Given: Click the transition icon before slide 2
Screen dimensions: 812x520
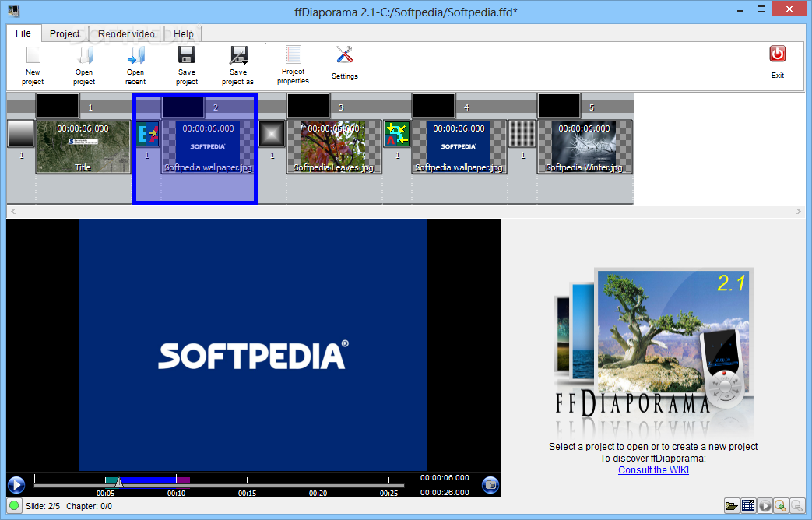Looking at the screenshot, I should [147, 134].
